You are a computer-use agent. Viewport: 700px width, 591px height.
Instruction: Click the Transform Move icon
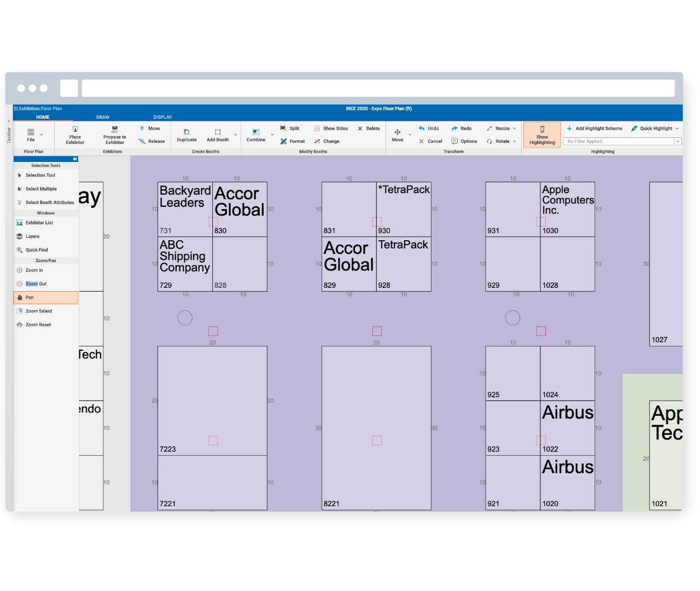398,132
